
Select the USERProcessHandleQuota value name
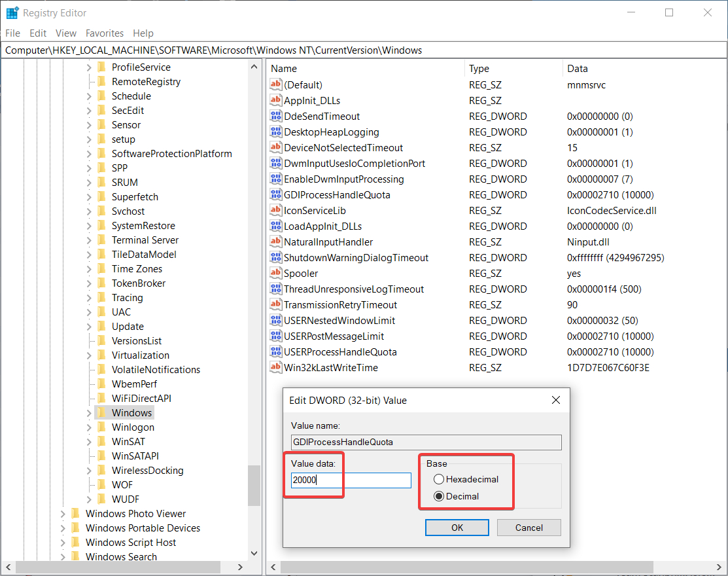(340, 352)
